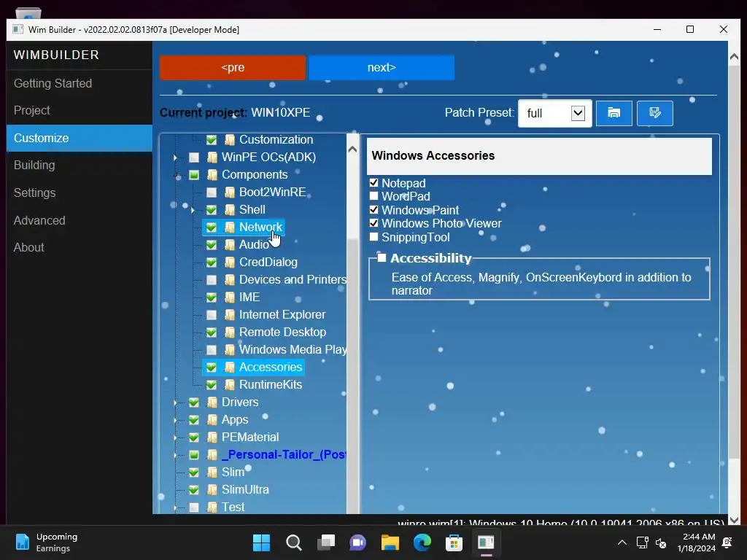Enable the WordPad checkbox
The height and width of the screenshot is (560, 747).
coord(374,196)
